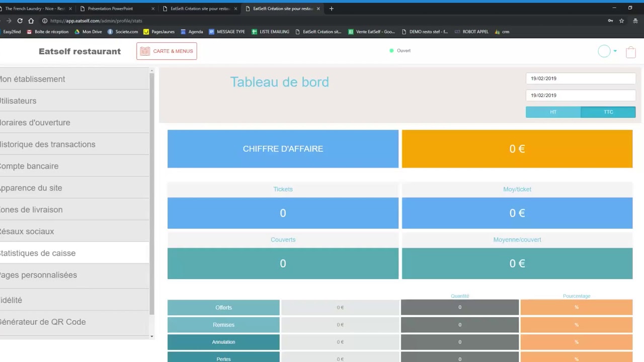Reload the page with the refresh icon
Screen dimensions: 644x362
pos(20,21)
